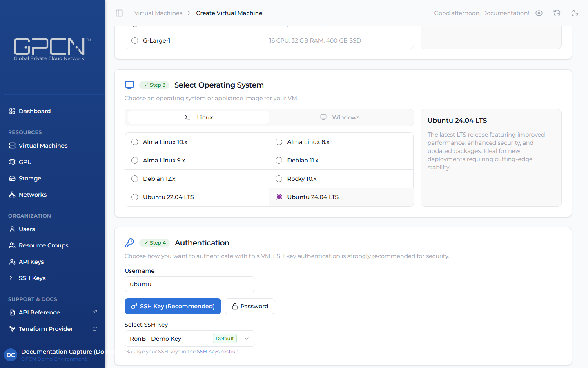Screen dimensions: 588x368
Task: Follow the SSH Keys section link
Action: click(x=218, y=352)
